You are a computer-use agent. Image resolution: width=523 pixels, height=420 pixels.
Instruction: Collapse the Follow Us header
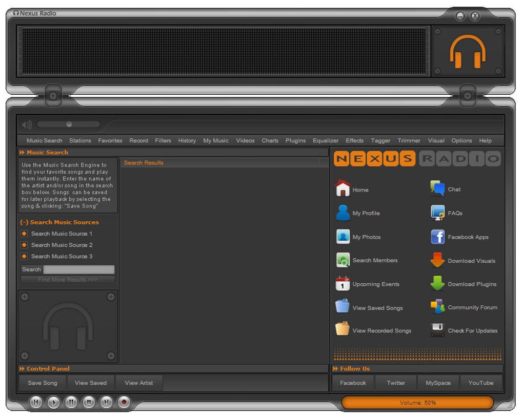click(x=335, y=368)
